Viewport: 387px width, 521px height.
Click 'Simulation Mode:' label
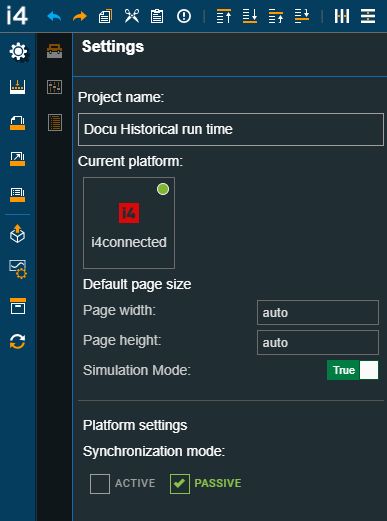[137, 370]
